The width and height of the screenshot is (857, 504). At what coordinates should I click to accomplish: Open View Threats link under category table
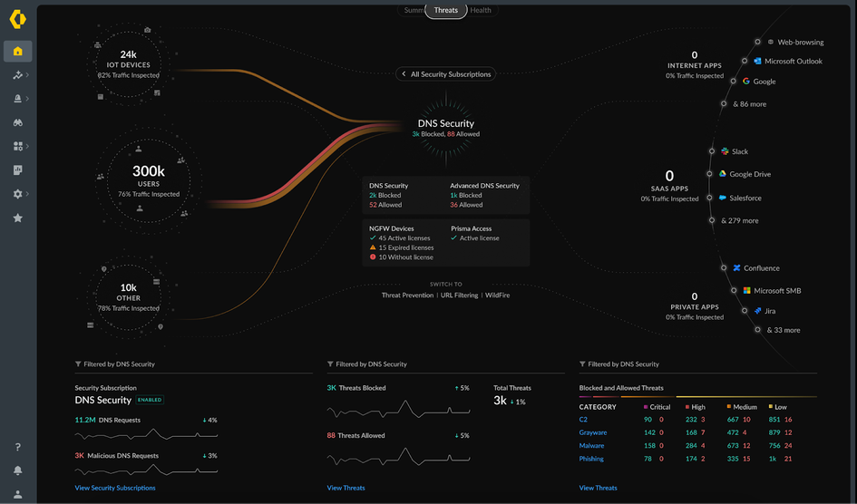tap(598, 488)
